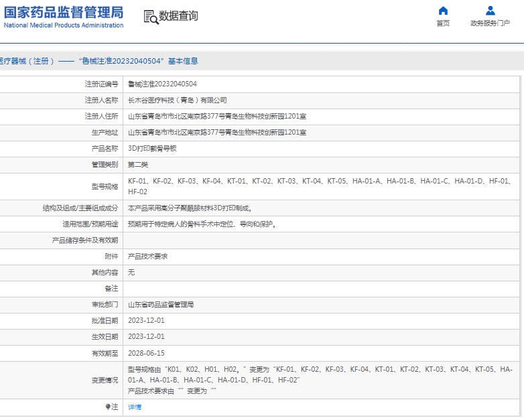This screenshot has width=524, height=420.
Task: Click the 变更情况 row label
Action: point(105,380)
